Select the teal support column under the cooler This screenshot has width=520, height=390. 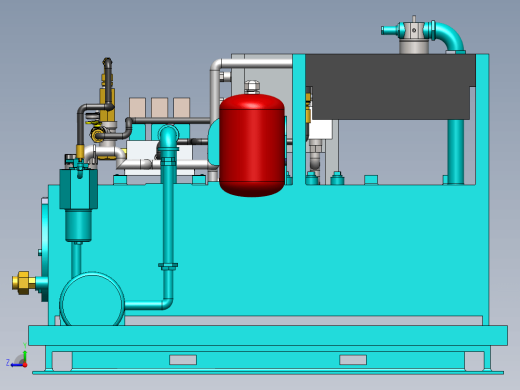click(x=456, y=152)
